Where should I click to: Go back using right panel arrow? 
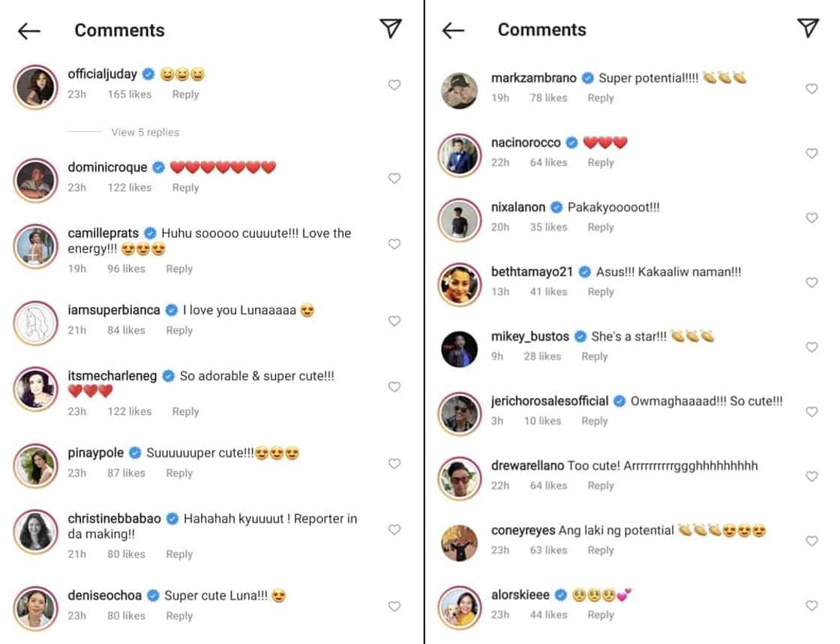pos(452,31)
